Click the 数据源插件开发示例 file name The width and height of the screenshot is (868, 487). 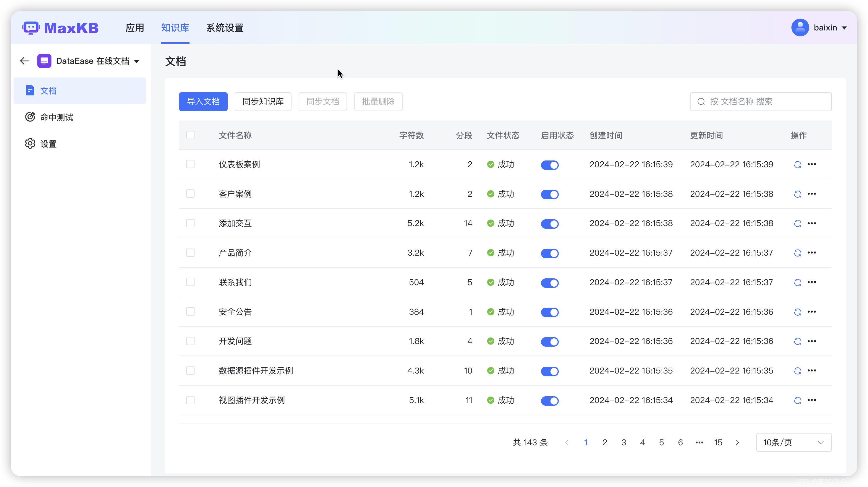tap(256, 371)
